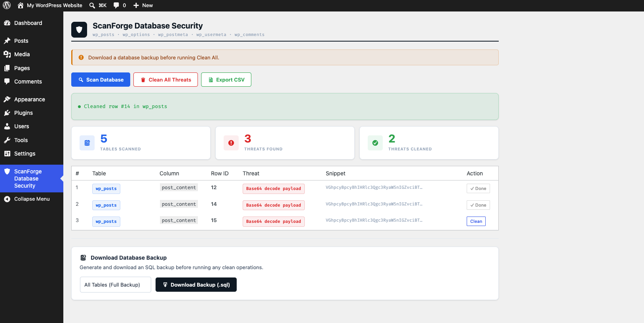Click the Download Backup (.sql) button
644x323 pixels.
tap(196, 285)
